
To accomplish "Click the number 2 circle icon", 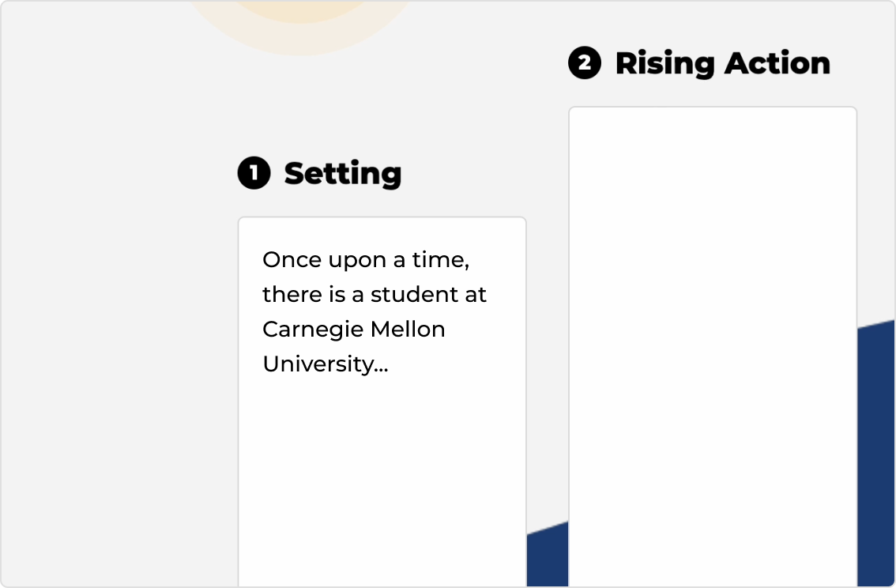I will tap(585, 63).
